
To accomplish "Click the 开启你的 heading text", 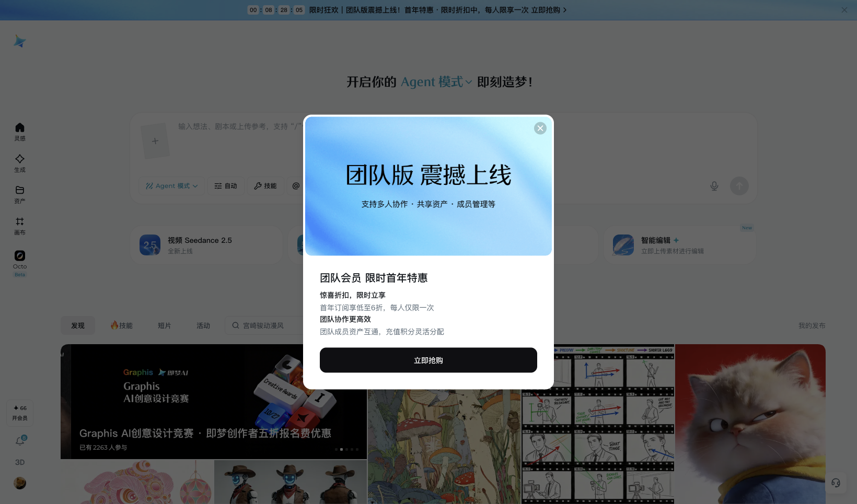I will 372,82.
